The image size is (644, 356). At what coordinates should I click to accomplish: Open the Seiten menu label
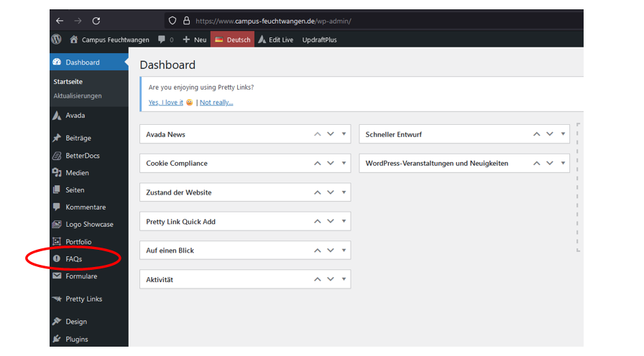pos(75,190)
